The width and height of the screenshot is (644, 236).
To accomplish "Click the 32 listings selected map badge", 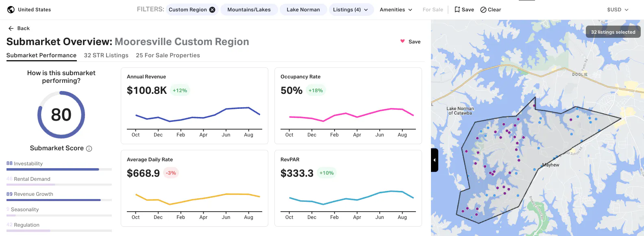I will [x=613, y=32].
